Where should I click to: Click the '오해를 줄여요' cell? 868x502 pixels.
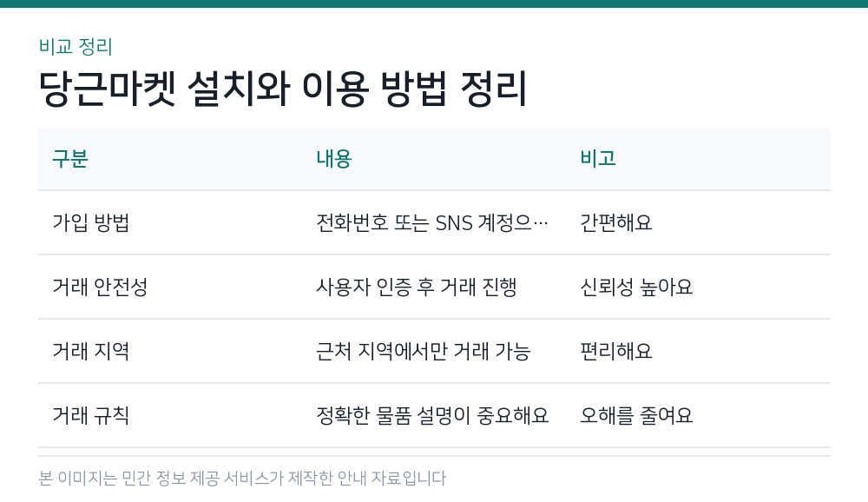[x=636, y=415]
